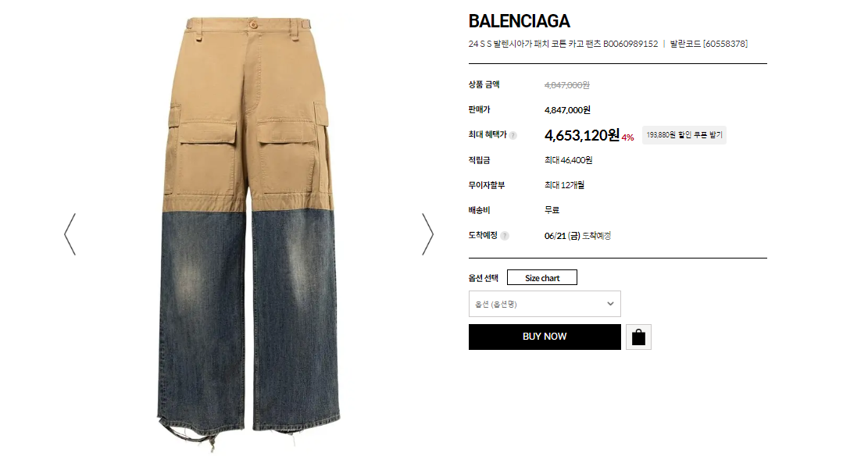Open help icon beside 최대 혜택가
Viewport: 868px width, 460px height.
[x=513, y=135]
